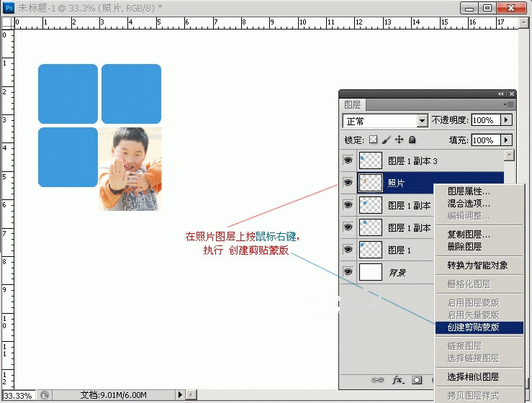Open the fx layer style menu
This screenshot has height=403, width=532.
[x=398, y=380]
